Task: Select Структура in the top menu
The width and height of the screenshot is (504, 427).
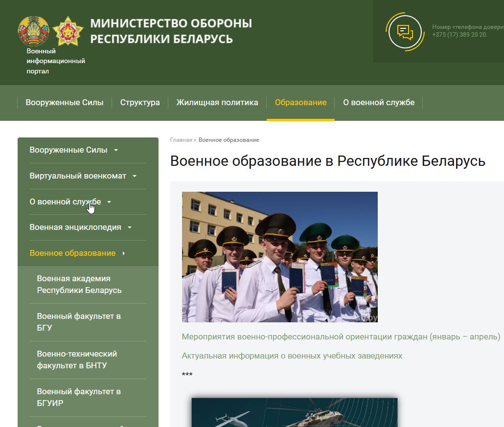Action: click(x=140, y=103)
